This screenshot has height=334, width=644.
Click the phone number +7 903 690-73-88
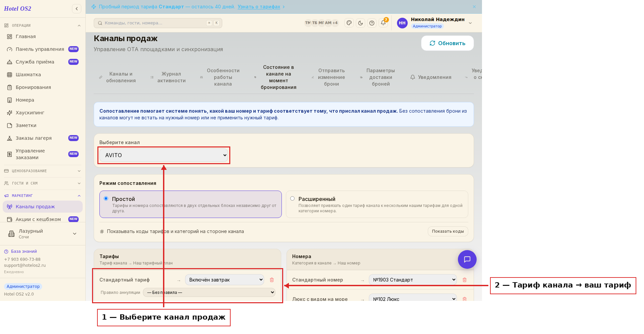click(x=22, y=259)
